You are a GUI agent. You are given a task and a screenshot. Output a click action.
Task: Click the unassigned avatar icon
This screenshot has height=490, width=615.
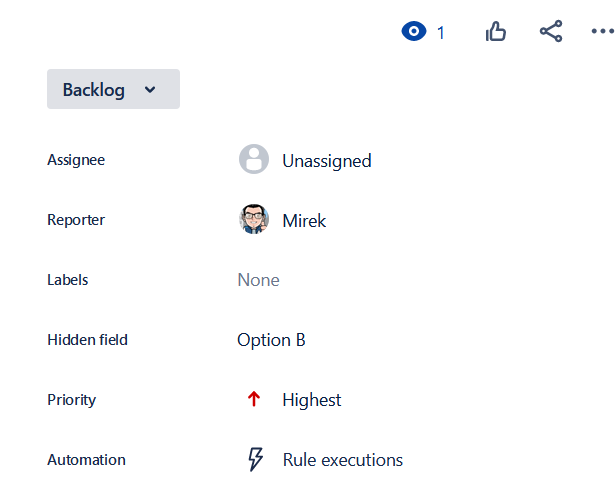click(254, 160)
